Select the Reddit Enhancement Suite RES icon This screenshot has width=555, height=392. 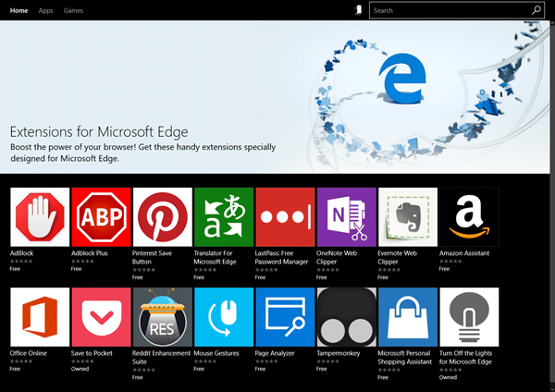tap(163, 317)
